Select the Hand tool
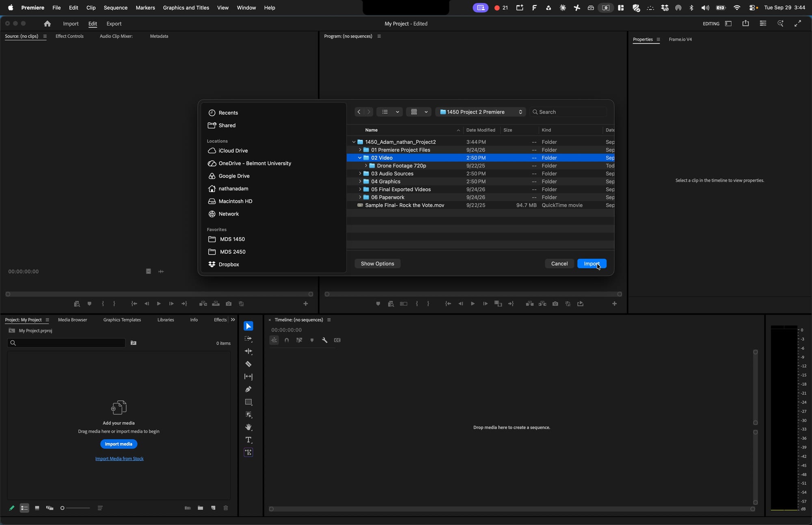 [248, 427]
